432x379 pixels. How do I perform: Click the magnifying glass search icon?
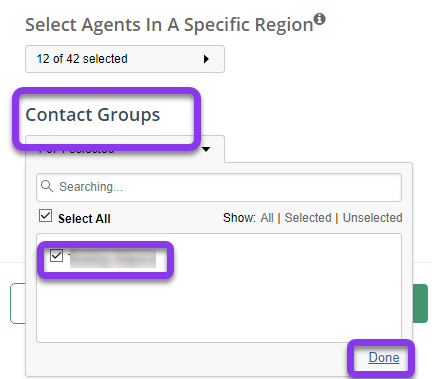(x=47, y=186)
